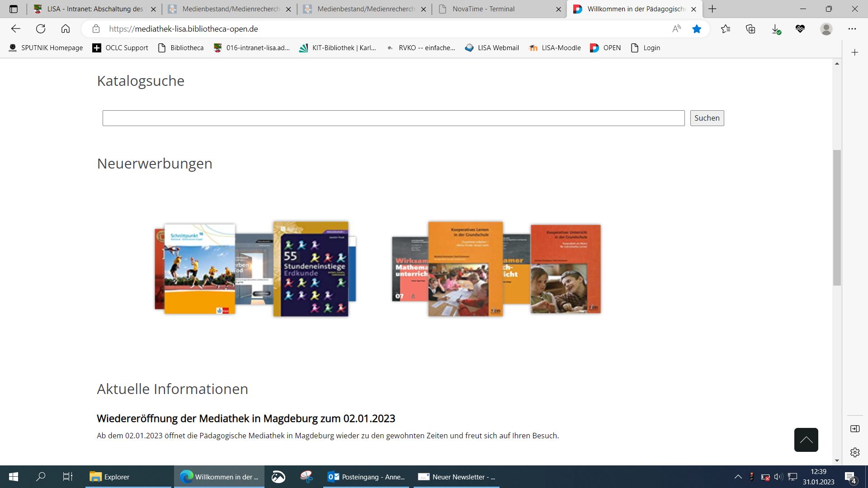
Task: Open the OPEN bookmark
Action: [x=605, y=48]
